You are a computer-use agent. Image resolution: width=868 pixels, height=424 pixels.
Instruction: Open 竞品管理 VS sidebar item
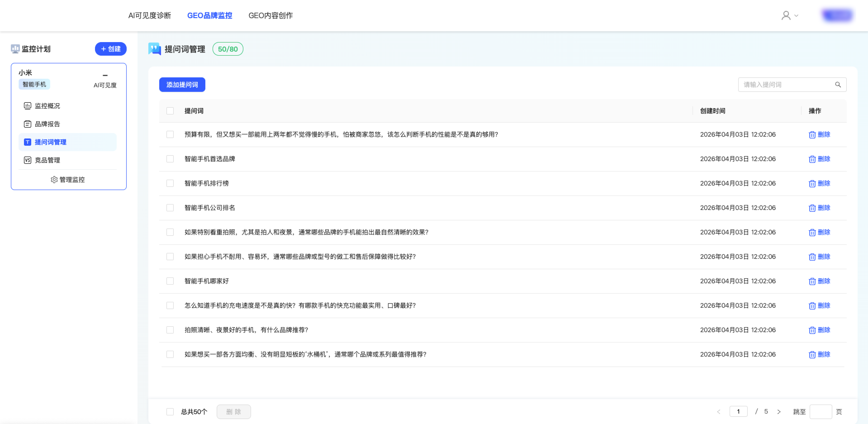tap(28, 160)
